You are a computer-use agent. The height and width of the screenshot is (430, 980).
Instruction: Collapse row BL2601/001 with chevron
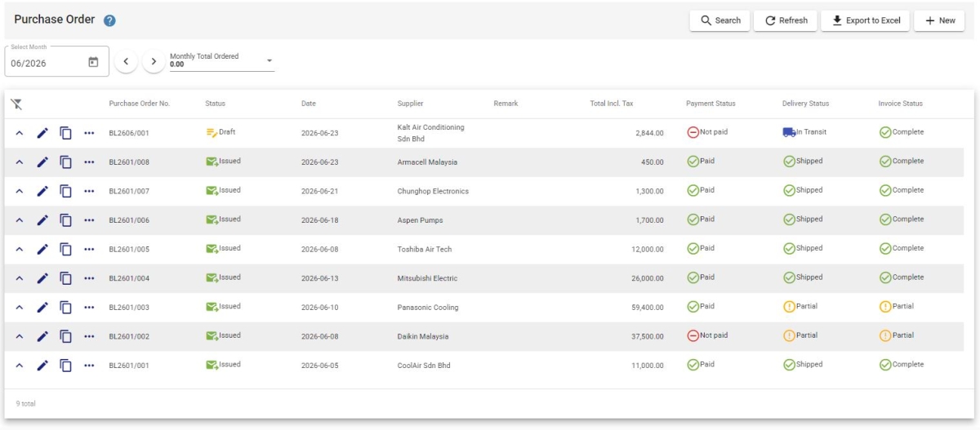(20, 366)
